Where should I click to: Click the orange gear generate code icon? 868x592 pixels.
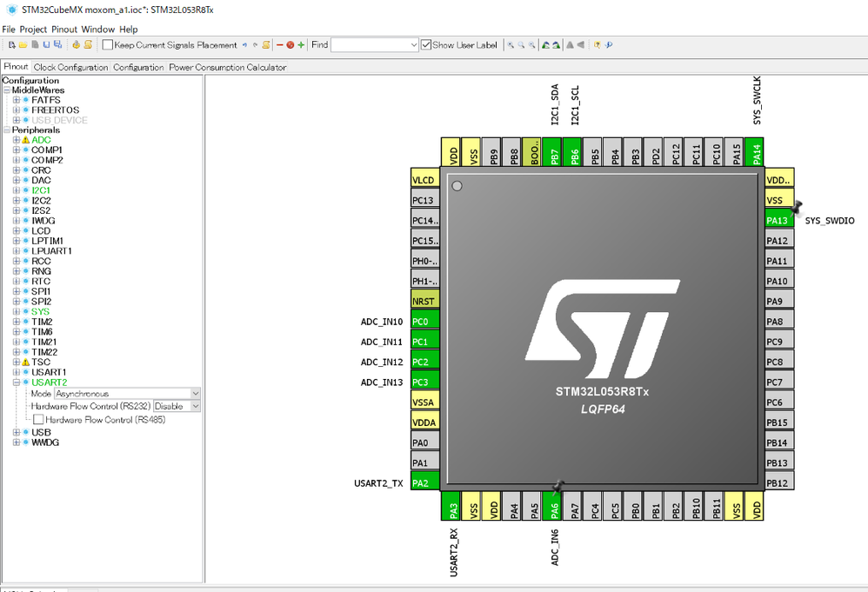pos(76,45)
